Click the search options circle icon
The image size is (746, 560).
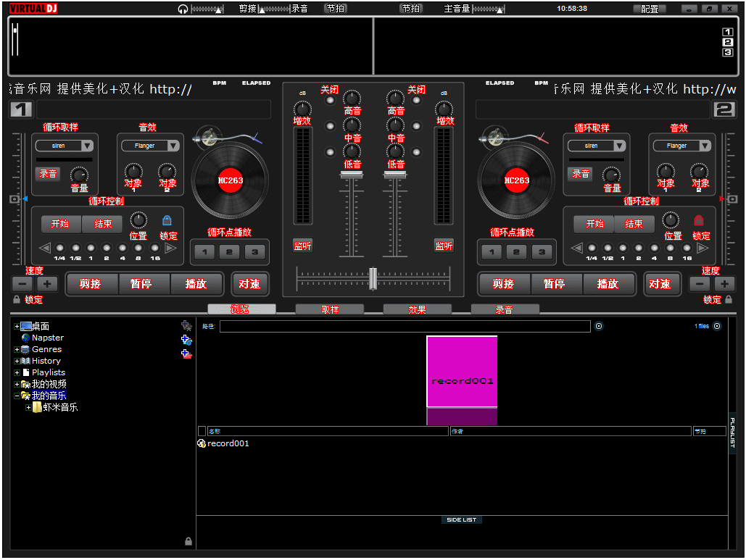pyautogui.click(x=599, y=326)
